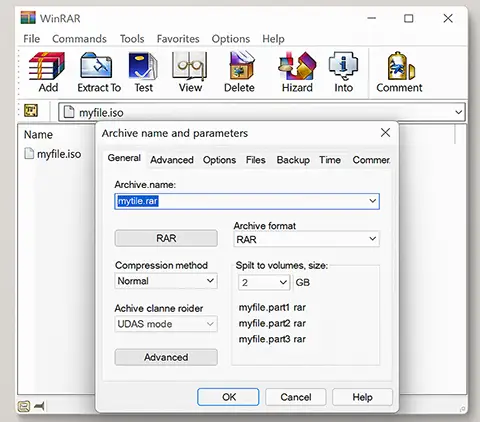Open the Tools menu
The width and height of the screenshot is (480, 422).
[132, 39]
